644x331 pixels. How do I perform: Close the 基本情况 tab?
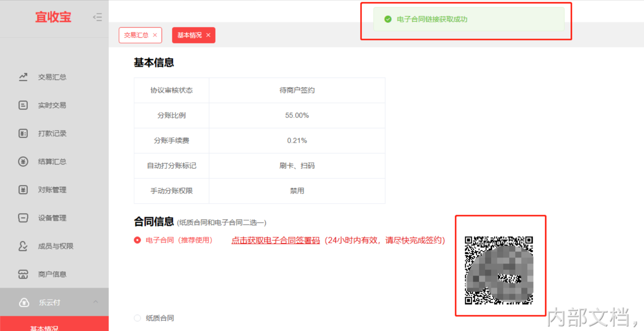(208, 35)
